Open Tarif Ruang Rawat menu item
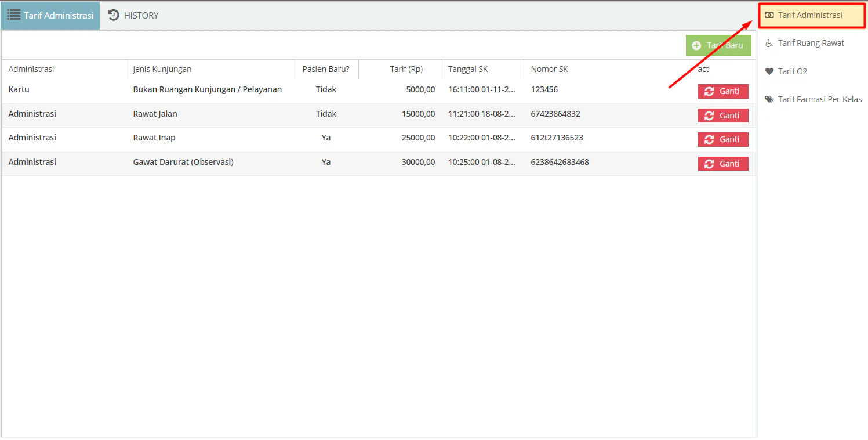 (x=812, y=43)
